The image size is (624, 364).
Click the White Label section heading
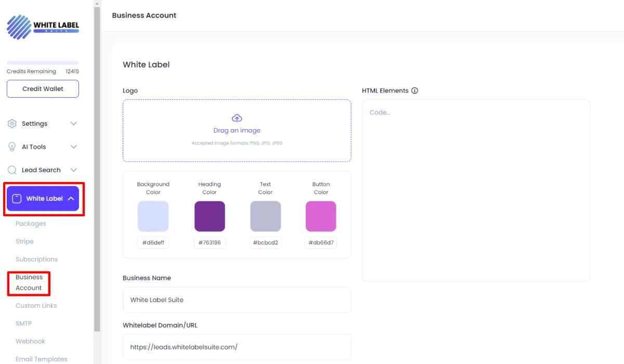146,64
